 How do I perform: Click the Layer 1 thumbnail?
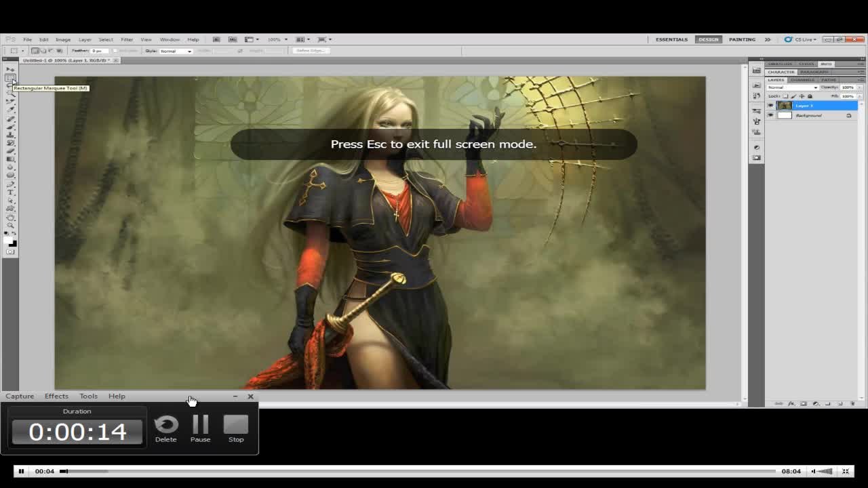[x=785, y=106]
